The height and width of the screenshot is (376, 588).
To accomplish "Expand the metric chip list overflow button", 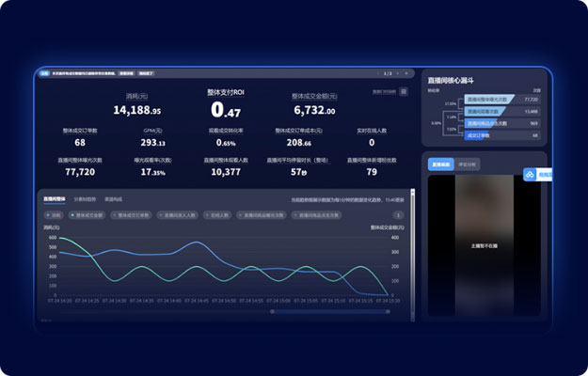I will tap(398, 215).
